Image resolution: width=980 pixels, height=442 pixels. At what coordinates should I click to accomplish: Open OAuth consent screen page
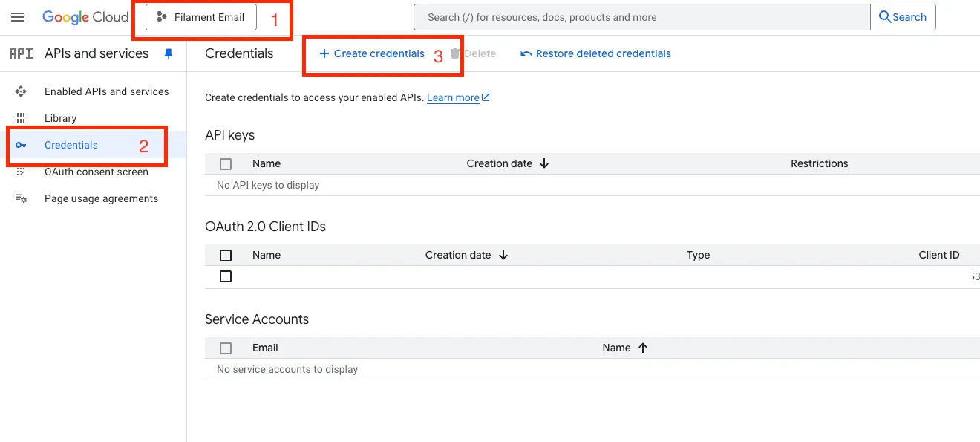pyautogui.click(x=97, y=172)
